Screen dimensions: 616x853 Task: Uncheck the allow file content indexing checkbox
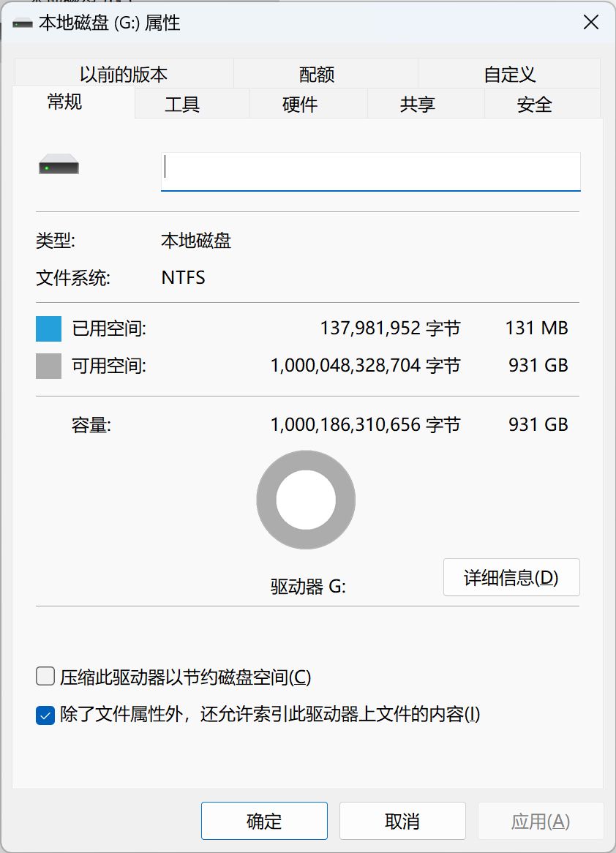[x=46, y=714]
